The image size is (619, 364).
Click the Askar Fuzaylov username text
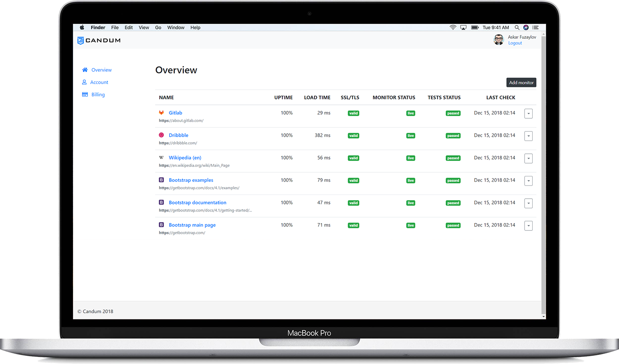point(522,37)
